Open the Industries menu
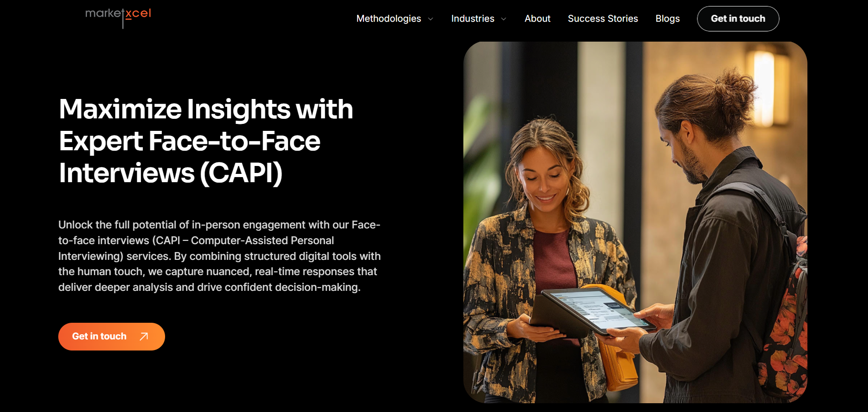 click(x=473, y=18)
